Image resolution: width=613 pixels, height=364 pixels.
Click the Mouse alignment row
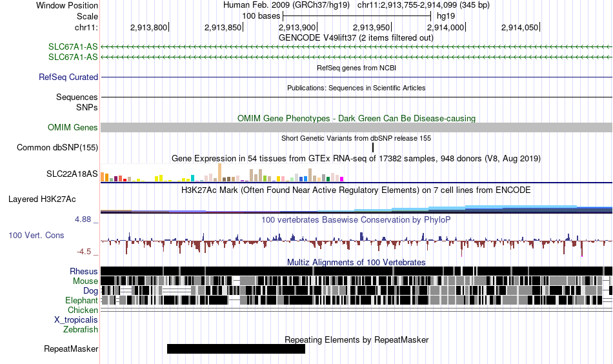357,281
